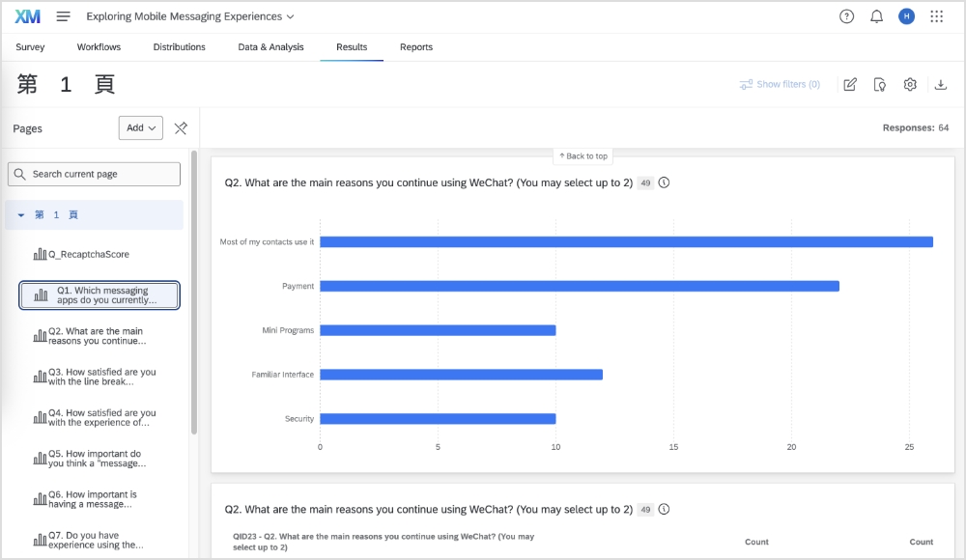Open the user account avatar
Screen dimensions: 966x560
tap(906, 16)
